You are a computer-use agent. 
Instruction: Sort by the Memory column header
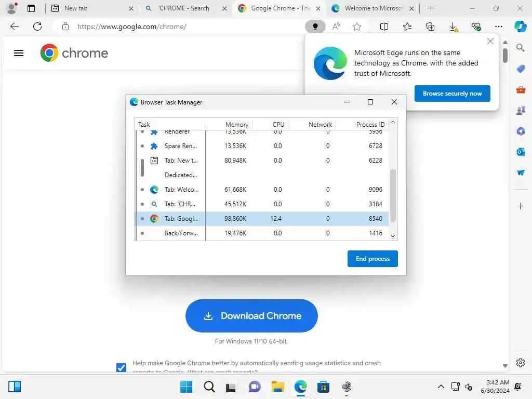pyautogui.click(x=229, y=124)
